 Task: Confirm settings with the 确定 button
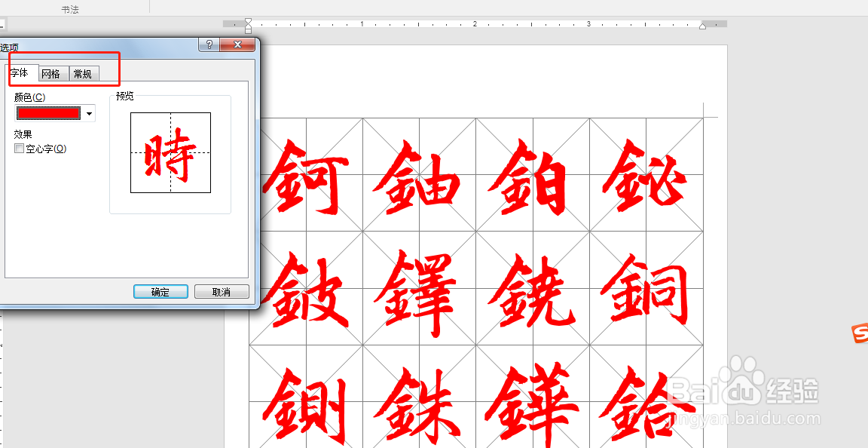coord(160,290)
